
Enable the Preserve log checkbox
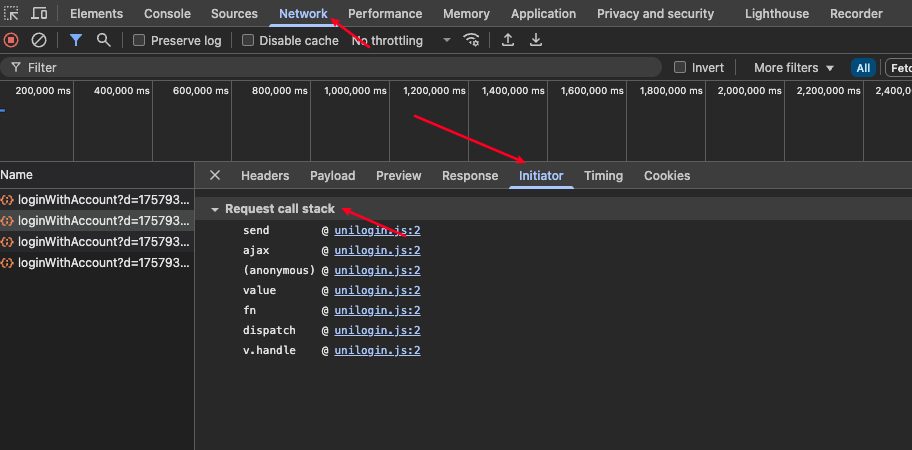[138, 40]
